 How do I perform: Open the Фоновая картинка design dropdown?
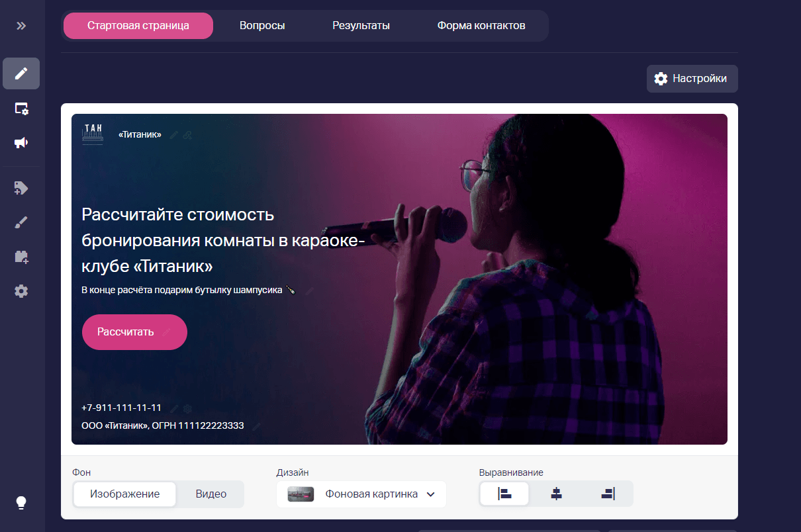pyautogui.click(x=361, y=494)
